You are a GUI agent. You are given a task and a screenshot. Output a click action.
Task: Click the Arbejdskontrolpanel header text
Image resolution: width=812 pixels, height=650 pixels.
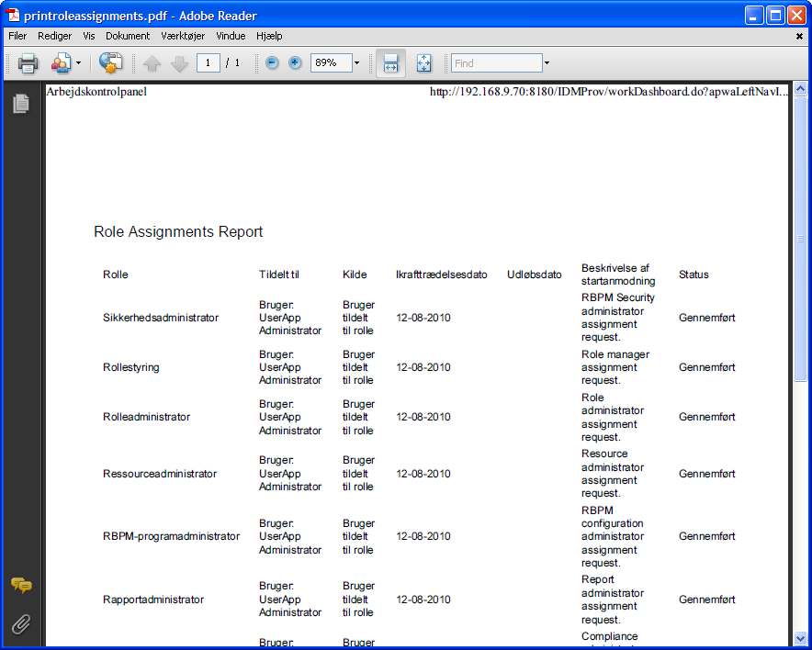pos(96,92)
